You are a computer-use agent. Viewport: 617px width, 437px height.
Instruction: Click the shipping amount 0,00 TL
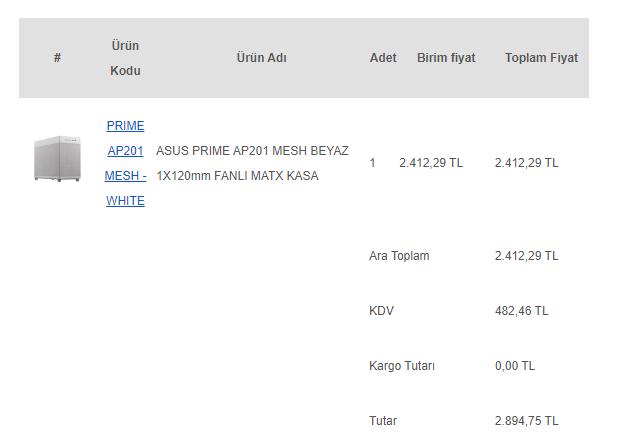click(x=515, y=366)
